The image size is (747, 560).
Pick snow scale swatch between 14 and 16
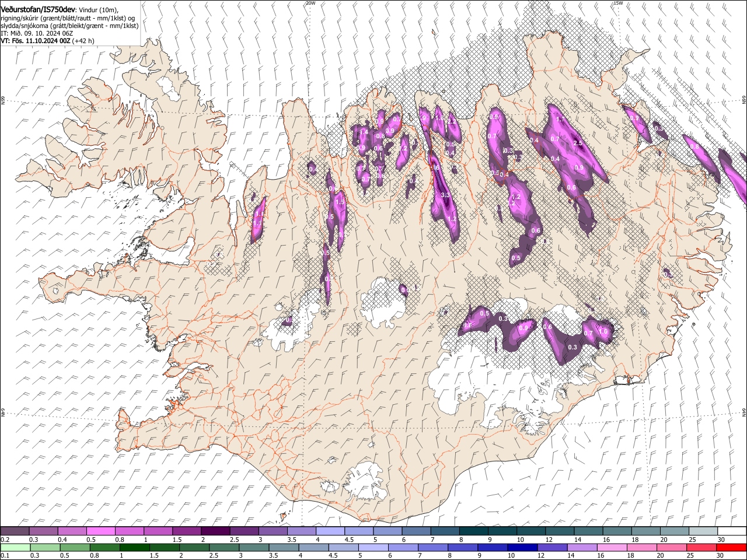point(588,531)
